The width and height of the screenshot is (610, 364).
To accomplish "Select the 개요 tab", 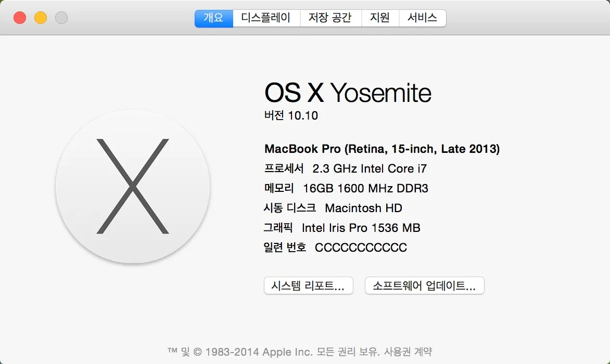I will coord(213,18).
